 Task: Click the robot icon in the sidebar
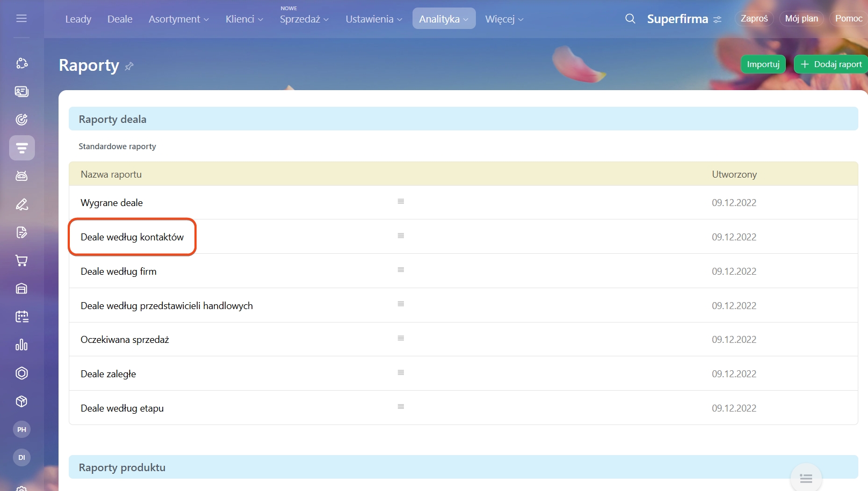[x=21, y=176]
